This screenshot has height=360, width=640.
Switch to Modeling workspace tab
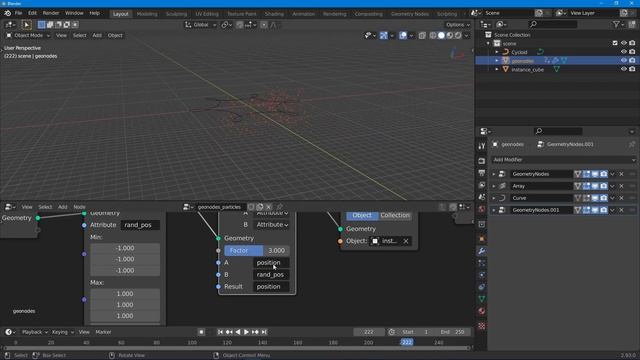point(147,14)
